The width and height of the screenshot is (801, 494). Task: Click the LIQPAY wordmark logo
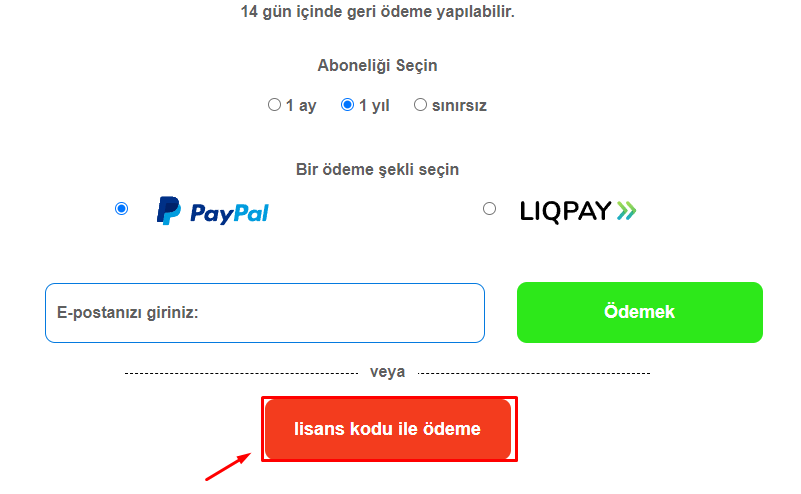[566, 211]
